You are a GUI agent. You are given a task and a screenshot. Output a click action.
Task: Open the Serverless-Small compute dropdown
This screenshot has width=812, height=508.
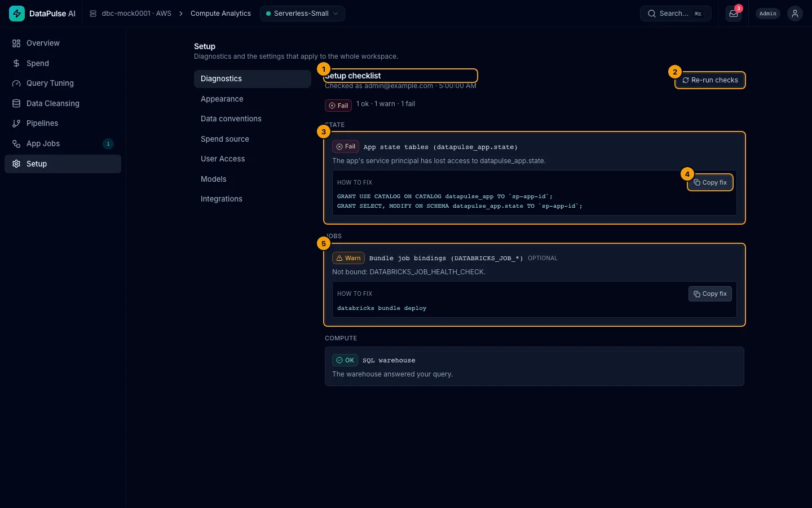click(302, 14)
